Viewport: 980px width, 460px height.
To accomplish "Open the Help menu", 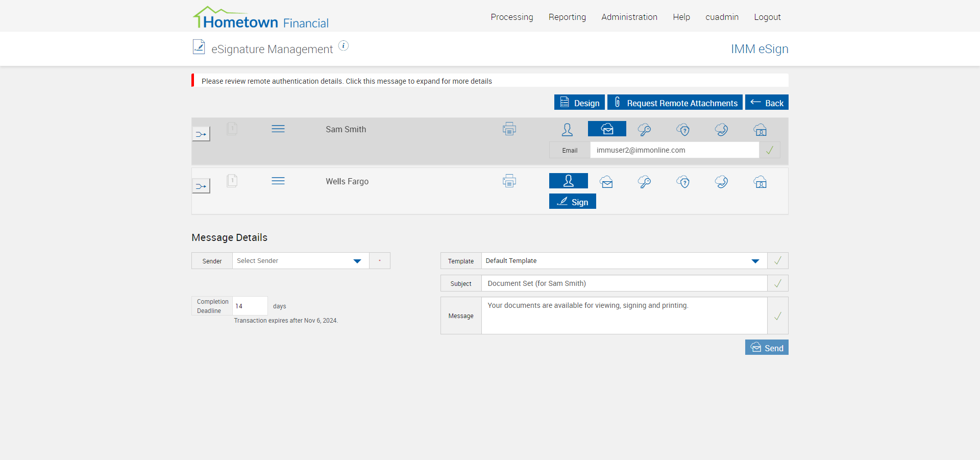I will click(681, 17).
